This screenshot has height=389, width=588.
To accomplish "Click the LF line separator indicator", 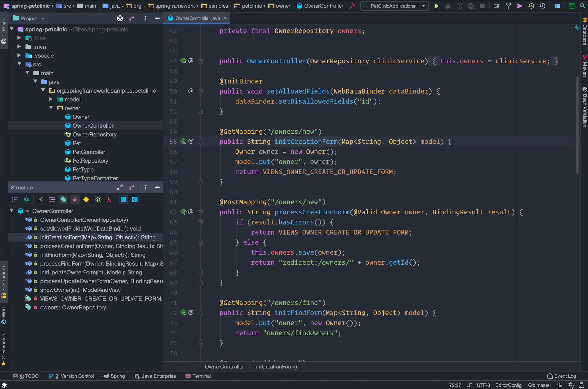I will [469, 385].
